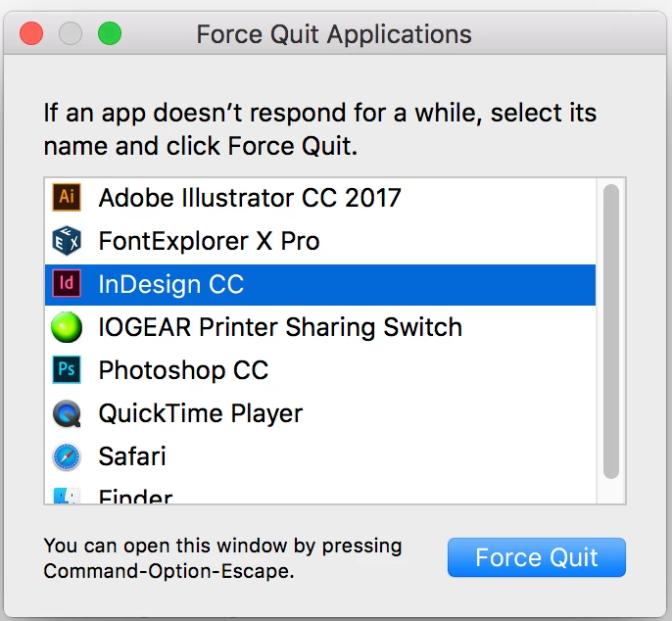Close the Force Quit Applications window
The height and width of the screenshot is (621, 672).
coord(31,33)
